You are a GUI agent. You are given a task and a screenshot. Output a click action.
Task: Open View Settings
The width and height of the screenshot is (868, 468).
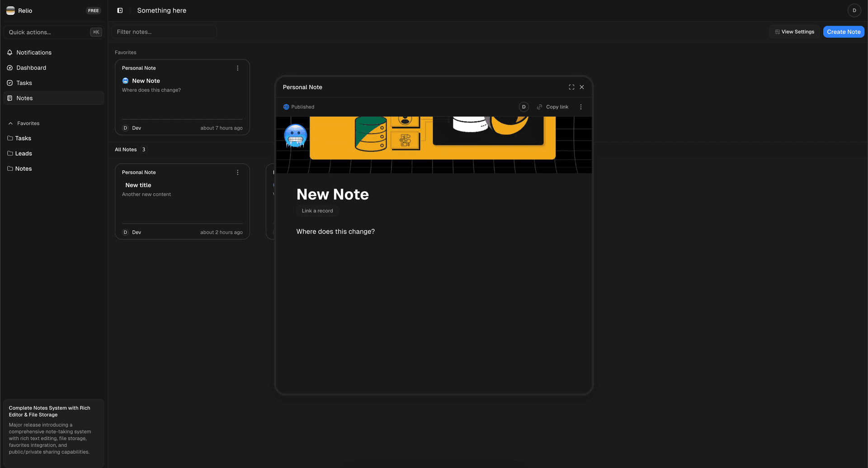coord(794,32)
